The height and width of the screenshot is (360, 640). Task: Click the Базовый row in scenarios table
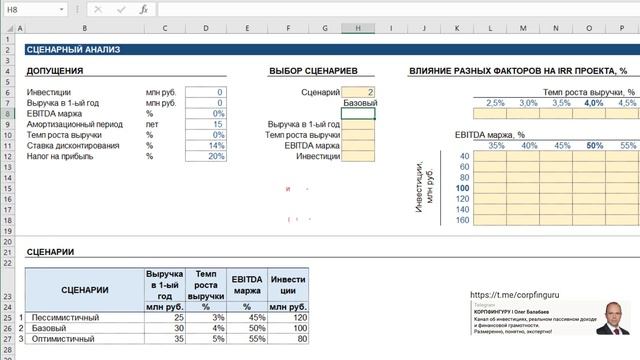(167, 328)
